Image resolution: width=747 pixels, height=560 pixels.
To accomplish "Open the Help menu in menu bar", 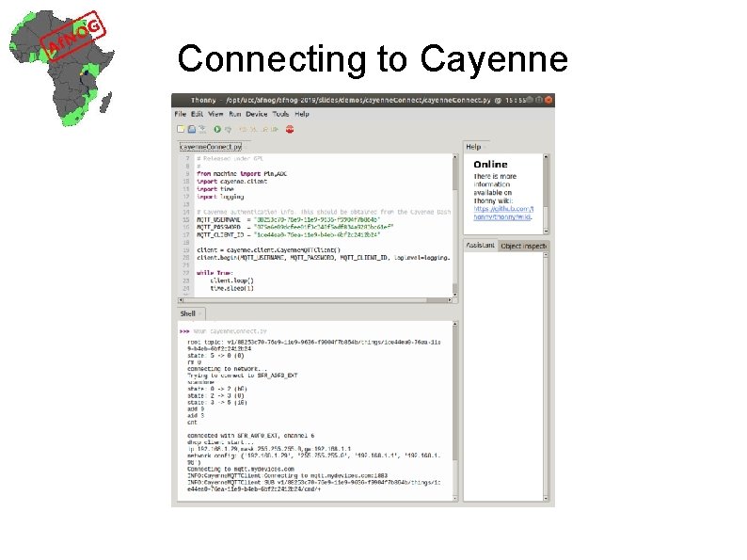I will pos(302,114).
